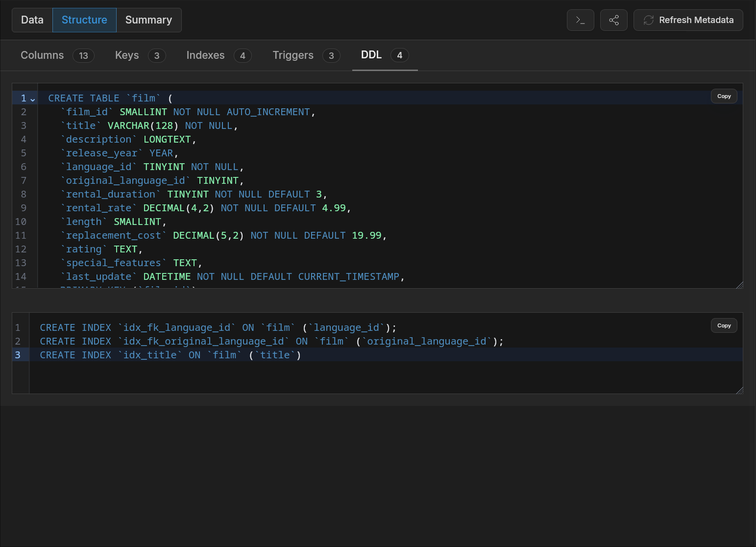This screenshot has width=756, height=547.
Task: Go to the Indexes tab
Action: pos(219,55)
